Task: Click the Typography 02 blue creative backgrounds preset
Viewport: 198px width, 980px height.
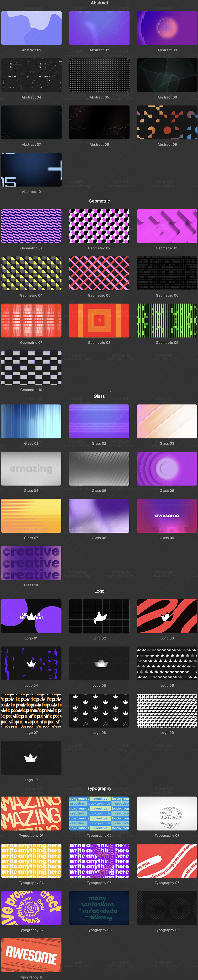Action: 99,813
